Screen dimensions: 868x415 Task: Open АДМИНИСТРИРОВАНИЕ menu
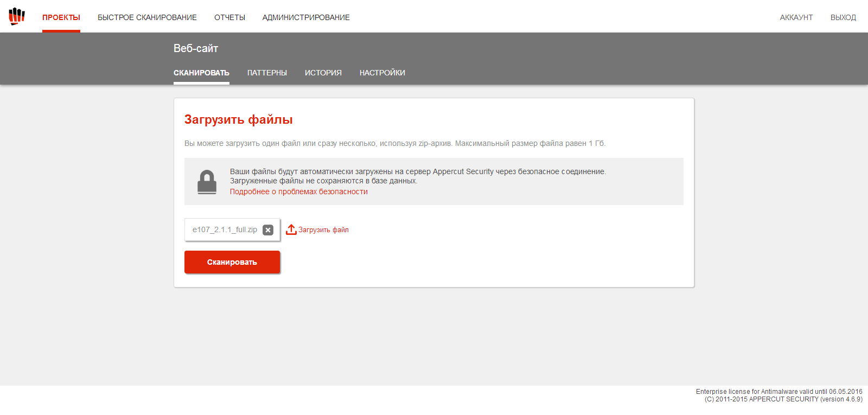pos(306,17)
